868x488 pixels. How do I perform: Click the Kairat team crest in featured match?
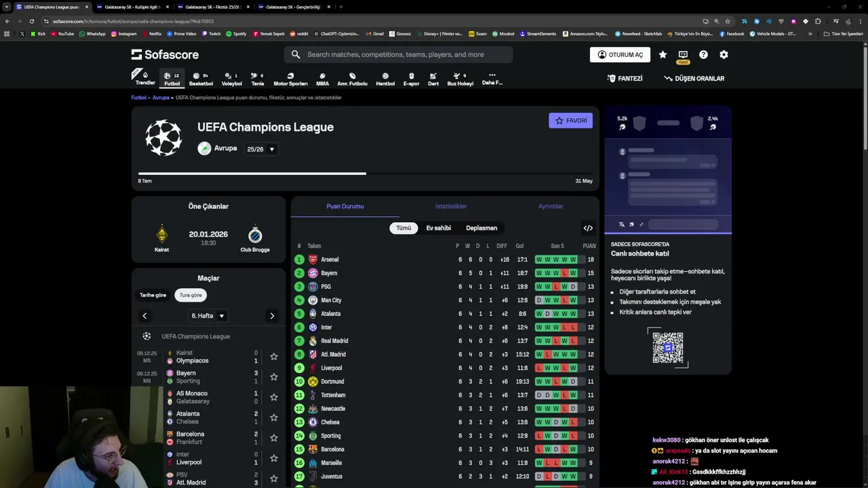161,235
